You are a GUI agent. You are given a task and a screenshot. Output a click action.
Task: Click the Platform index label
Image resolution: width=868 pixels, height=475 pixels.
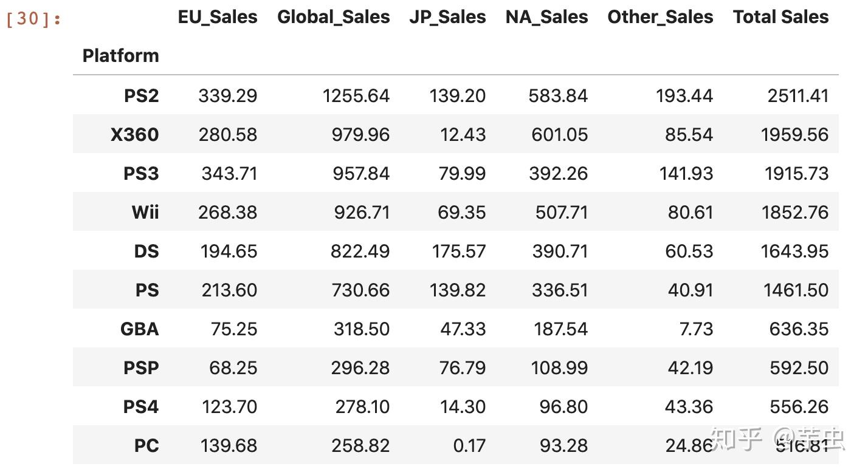click(x=120, y=56)
